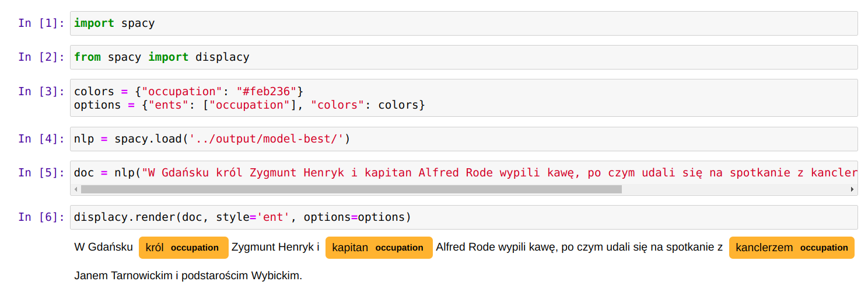Select the In [3] cell prompt

click(x=41, y=91)
